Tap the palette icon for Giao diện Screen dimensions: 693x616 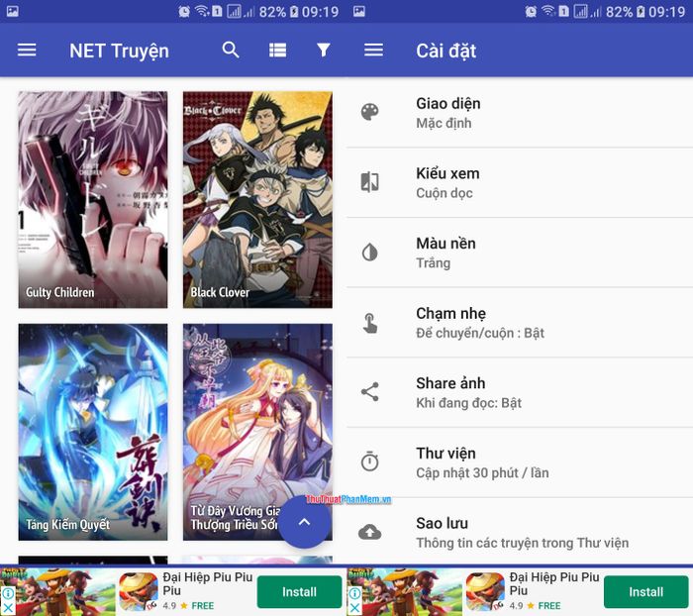point(370,112)
